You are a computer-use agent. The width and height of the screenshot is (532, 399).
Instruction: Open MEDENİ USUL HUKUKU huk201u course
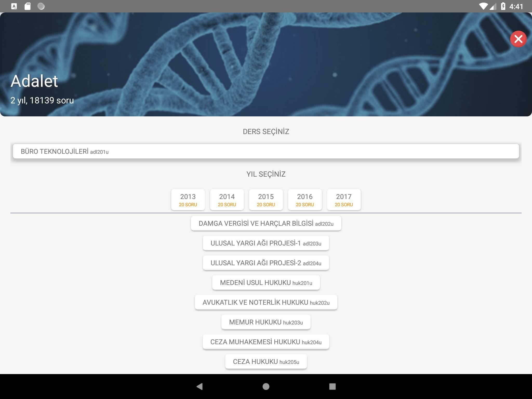(x=266, y=283)
